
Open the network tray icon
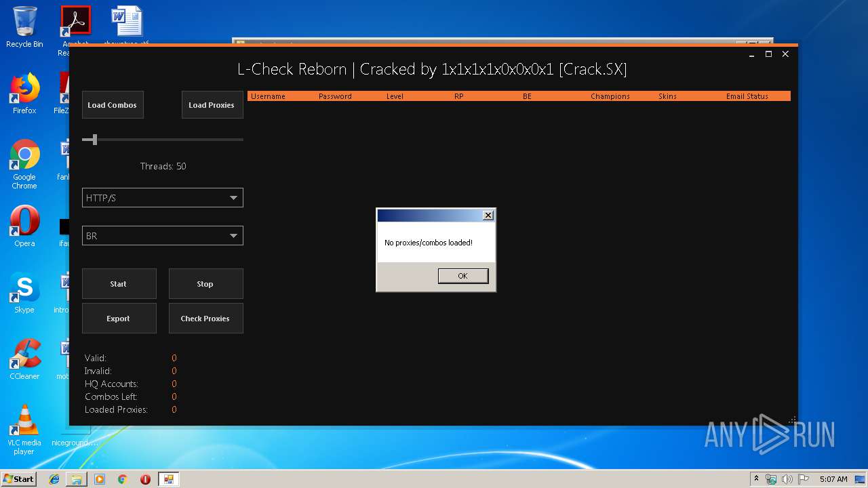pos(771,479)
